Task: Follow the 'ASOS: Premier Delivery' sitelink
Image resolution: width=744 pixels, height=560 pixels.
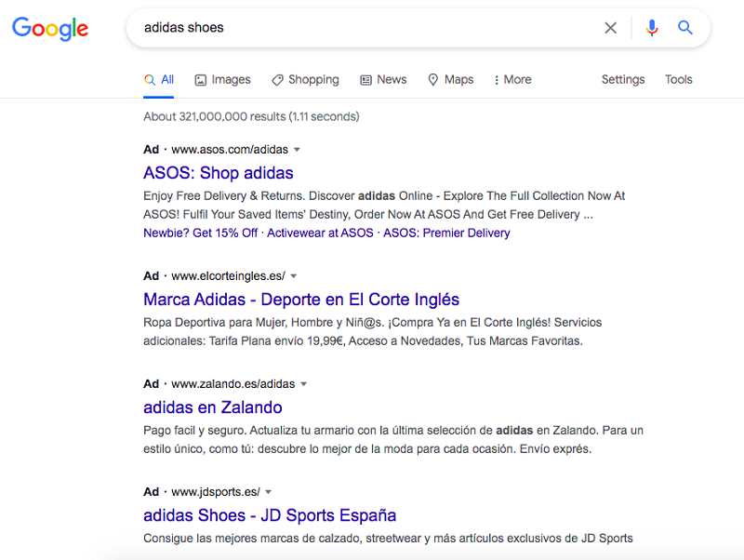Action: click(446, 233)
